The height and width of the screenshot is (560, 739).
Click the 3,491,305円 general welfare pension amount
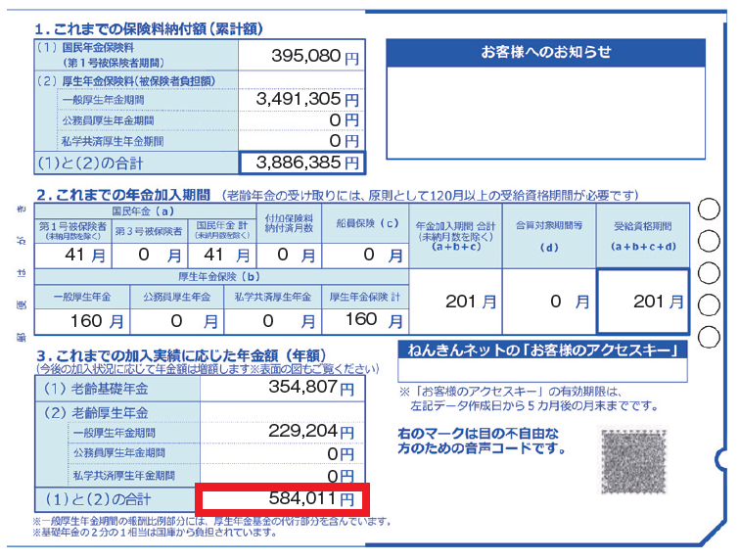301,100
